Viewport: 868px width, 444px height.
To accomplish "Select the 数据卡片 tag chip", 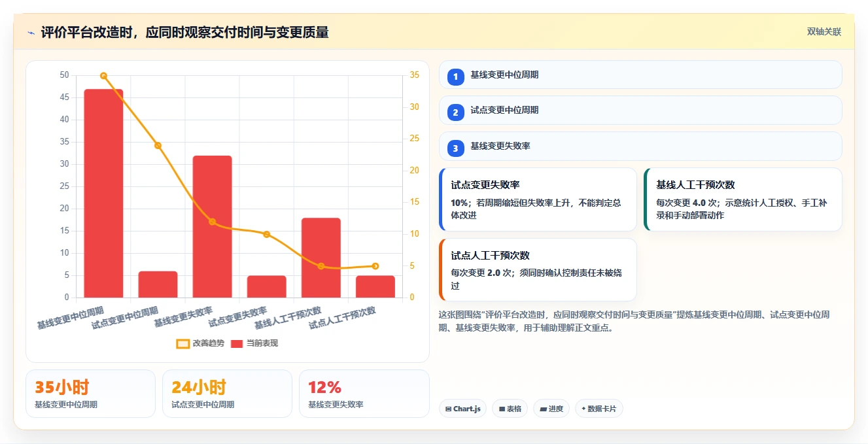I will point(599,409).
